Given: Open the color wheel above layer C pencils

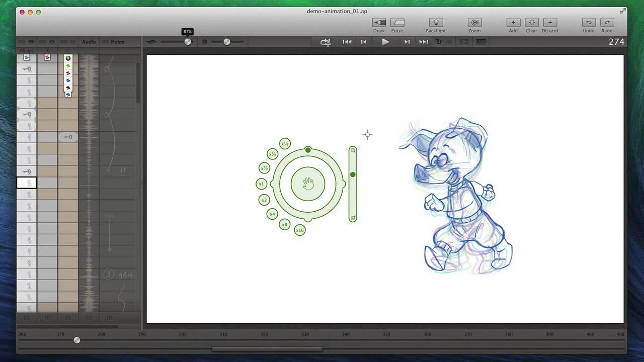Looking at the screenshot, I should (68, 58).
